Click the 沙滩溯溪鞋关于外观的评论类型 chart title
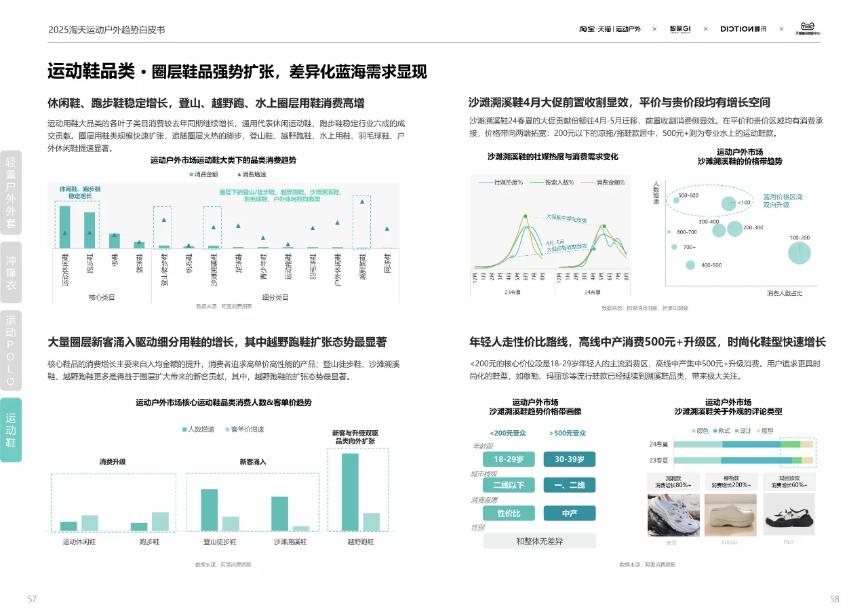Image resolution: width=868 pixels, height=614 pixels. click(x=728, y=412)
